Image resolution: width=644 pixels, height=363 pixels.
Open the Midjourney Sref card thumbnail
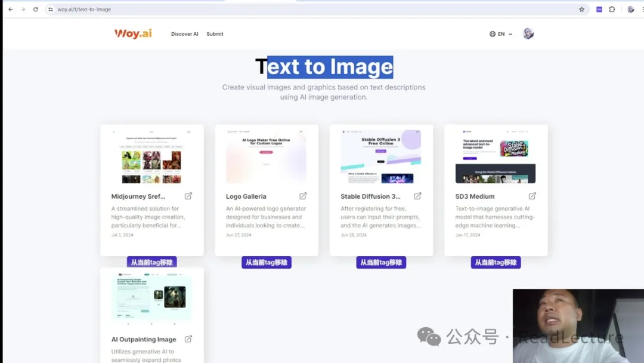[x=152, y=156]
